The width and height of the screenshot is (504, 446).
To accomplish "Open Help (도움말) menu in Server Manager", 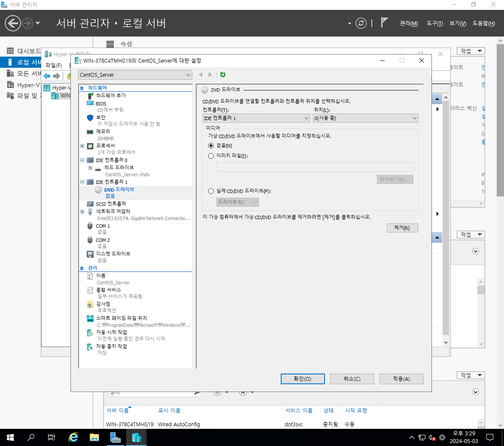I will click(x=484, y=24).
